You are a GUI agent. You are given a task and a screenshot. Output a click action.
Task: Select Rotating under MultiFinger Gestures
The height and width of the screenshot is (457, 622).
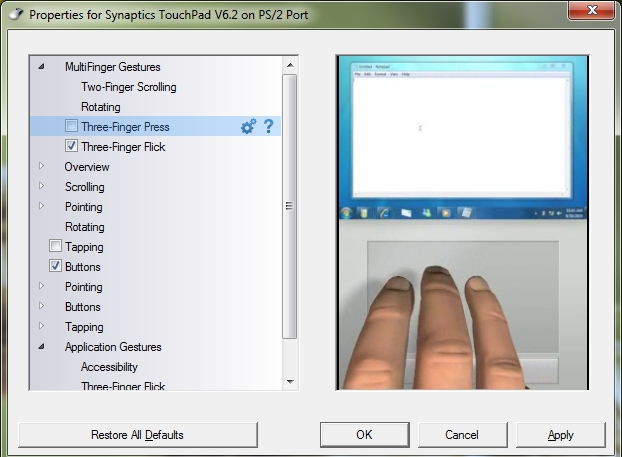pos(101,107)
